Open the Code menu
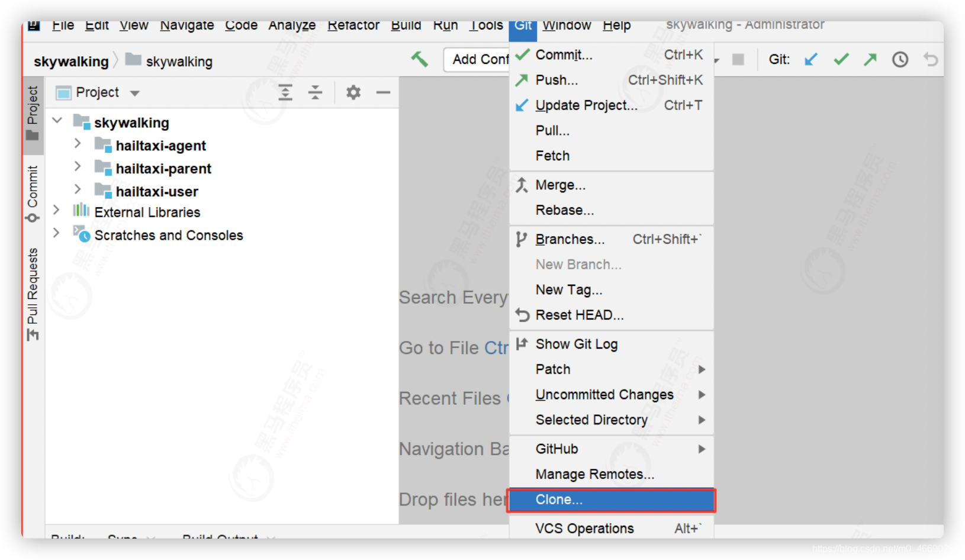Image resolution: width=965 pixels, height=560 pixels. click(241, 25)
